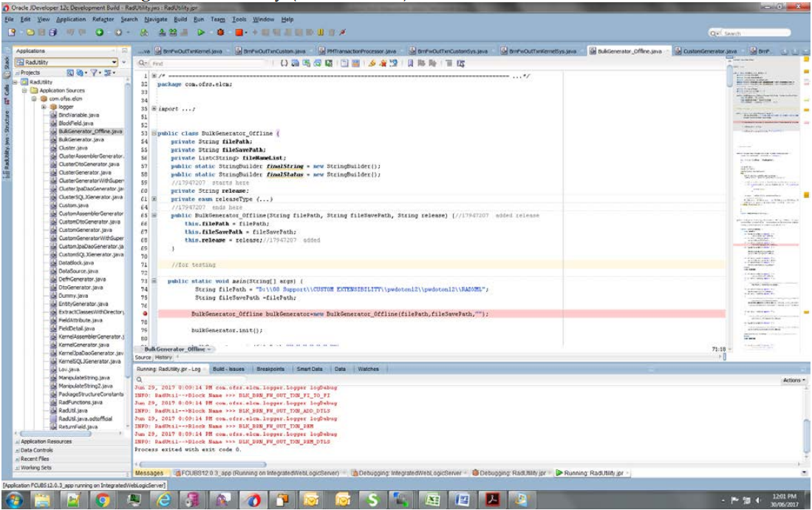Expand the collapsed import block
Image resolution: width=812 pixels, height=510 pixels.
point(153,109)
